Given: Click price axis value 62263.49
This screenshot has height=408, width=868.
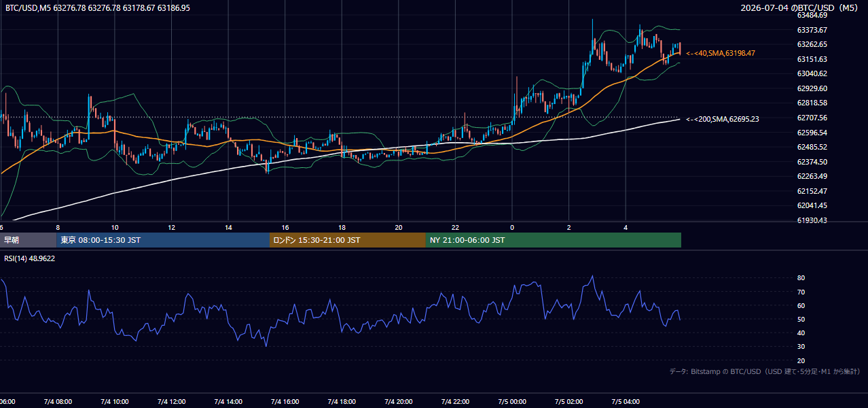Looking at the screenshot, I should 812,176.
